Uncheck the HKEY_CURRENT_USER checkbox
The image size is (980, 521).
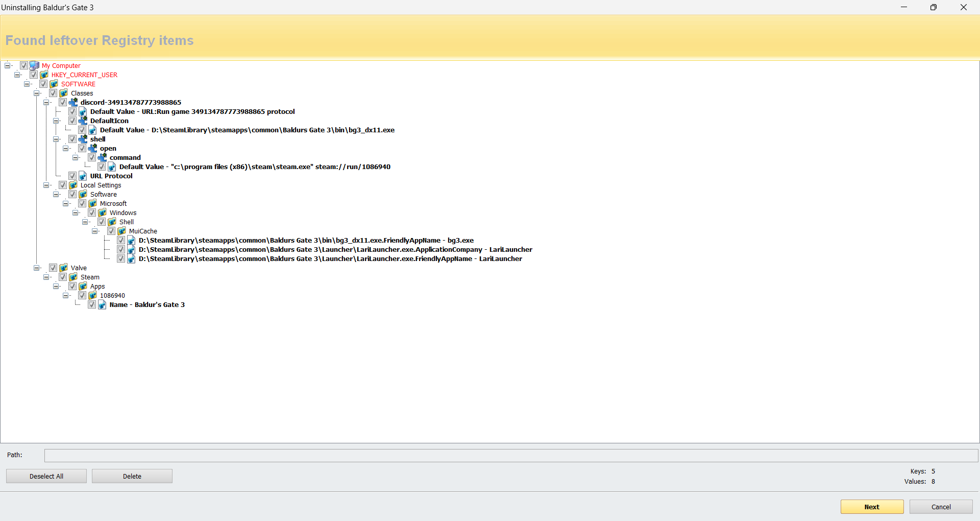pos(34,75)
